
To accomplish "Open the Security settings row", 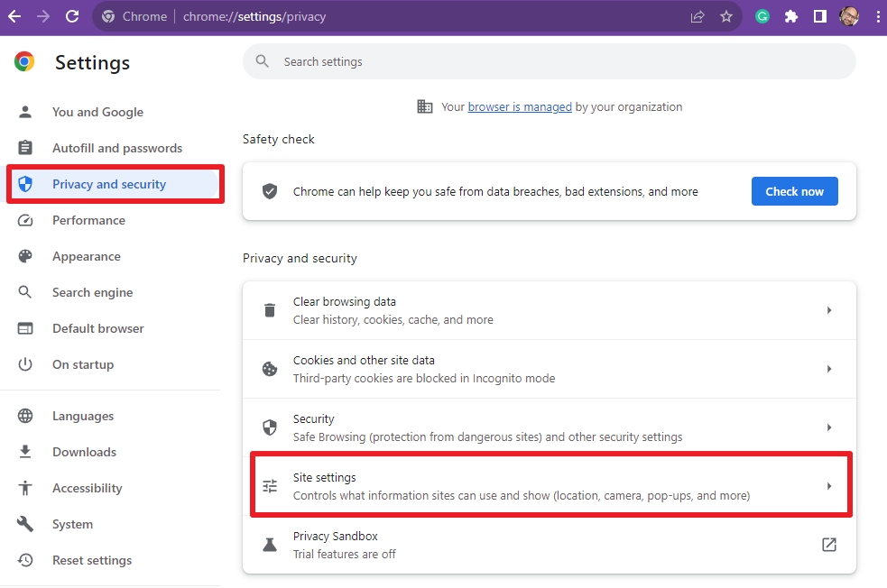I will pos(550,427).
